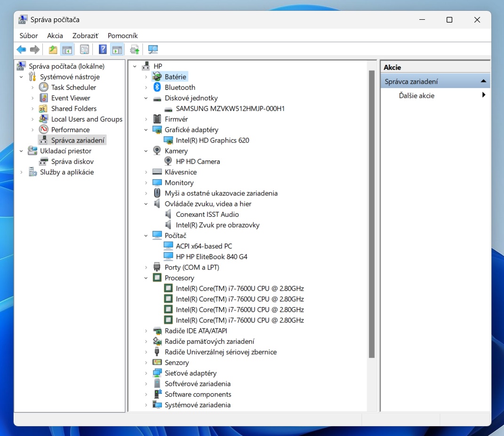Screen dimensions: 504x436
Task: Click the blue Back arrow in toolbar
Action: 21,49
